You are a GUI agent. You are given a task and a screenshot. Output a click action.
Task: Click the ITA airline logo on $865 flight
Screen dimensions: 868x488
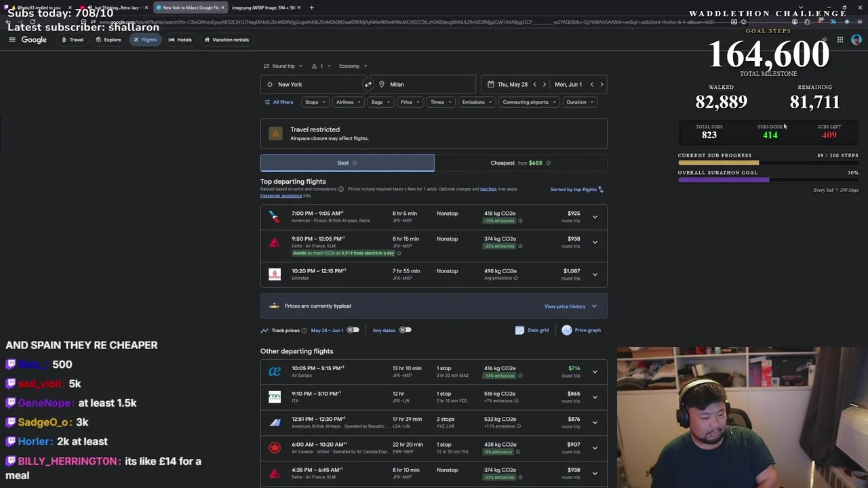[274, 396]
